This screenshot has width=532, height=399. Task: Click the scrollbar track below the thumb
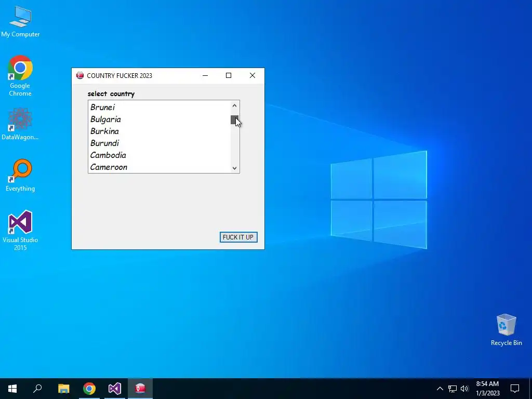pyautogui.click(x=234, y=143)
